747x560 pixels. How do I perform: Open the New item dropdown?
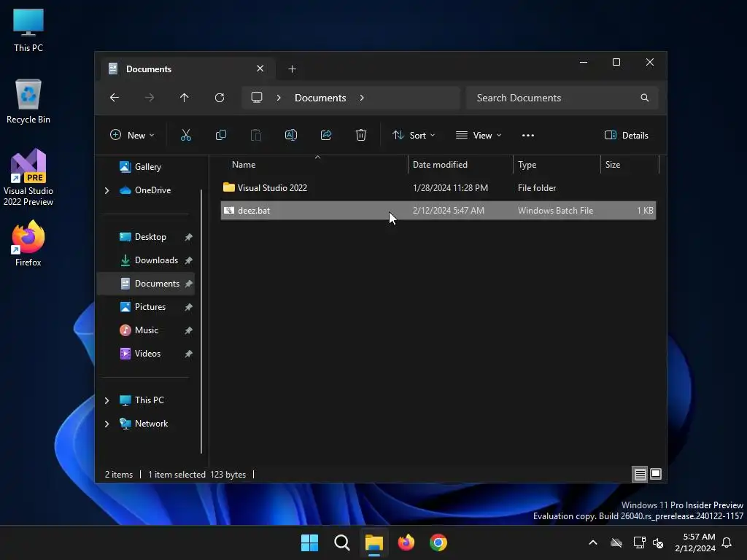click(x=133, y=135)
